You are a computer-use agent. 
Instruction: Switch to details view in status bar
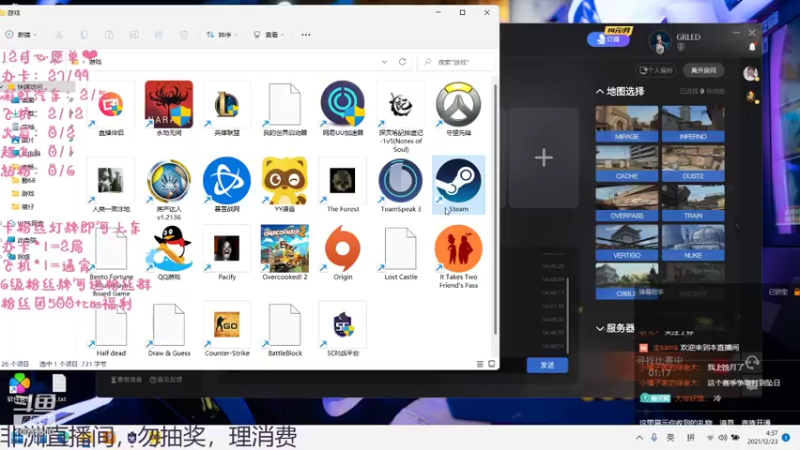coord(480,364)
